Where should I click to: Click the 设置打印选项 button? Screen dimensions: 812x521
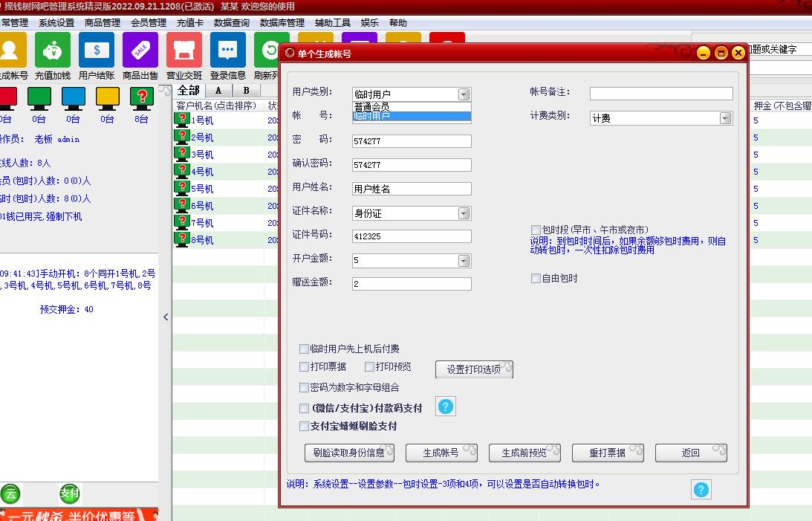pos(474,369)
